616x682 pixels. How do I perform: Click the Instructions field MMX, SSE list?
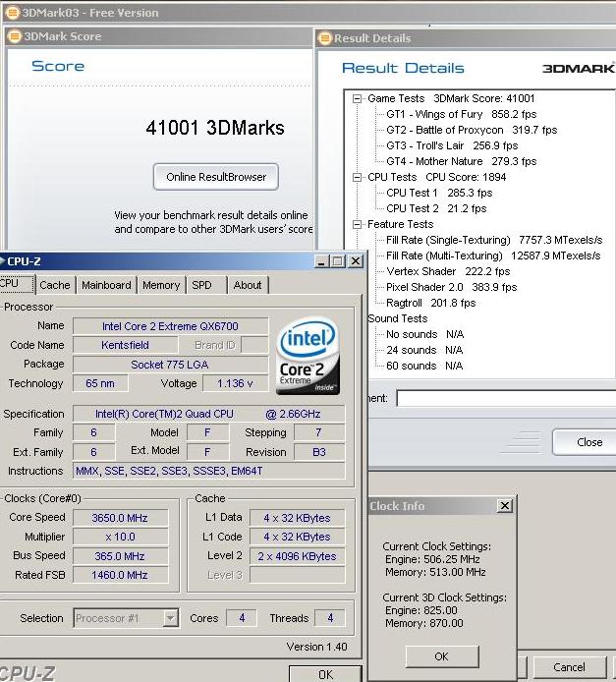[x=208, y=471]
